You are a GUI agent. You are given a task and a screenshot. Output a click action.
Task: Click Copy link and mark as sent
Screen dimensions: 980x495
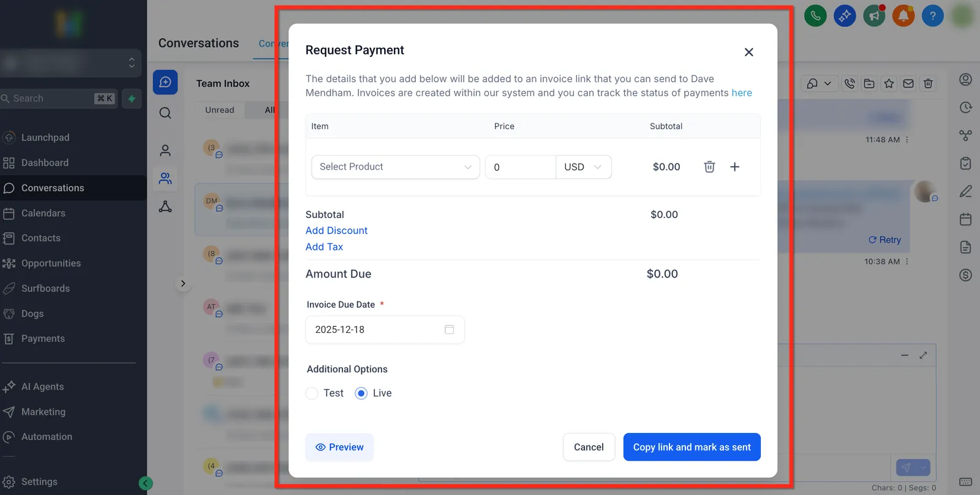(692, 447)
